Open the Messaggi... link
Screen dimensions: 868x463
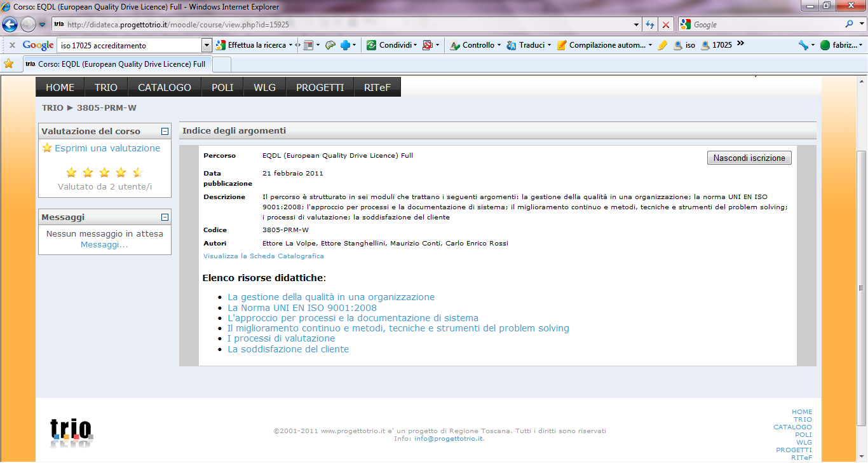coord(104,244)
